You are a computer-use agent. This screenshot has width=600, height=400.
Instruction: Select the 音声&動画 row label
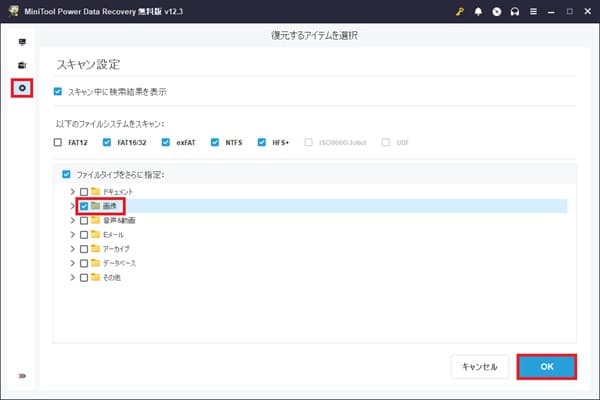coord(119,220)
